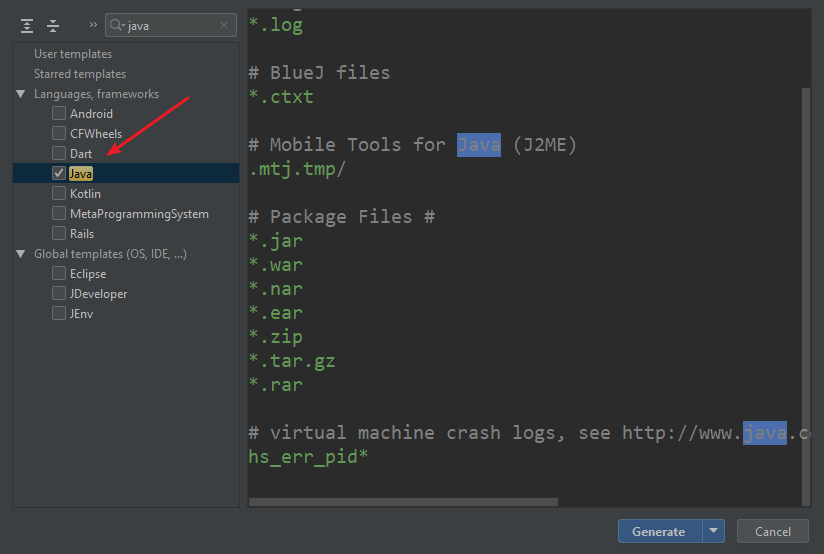Click the '*.jar' line

coord(276,241)
